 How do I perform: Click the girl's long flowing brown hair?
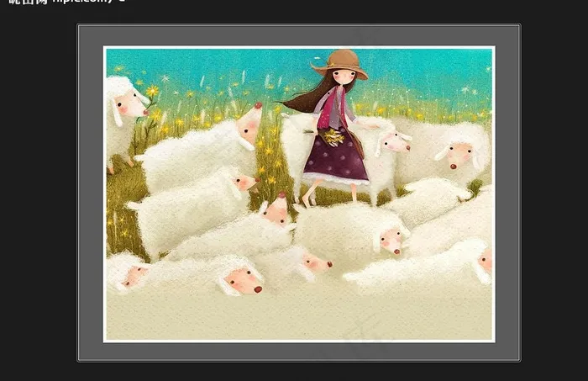click(304, 98)
